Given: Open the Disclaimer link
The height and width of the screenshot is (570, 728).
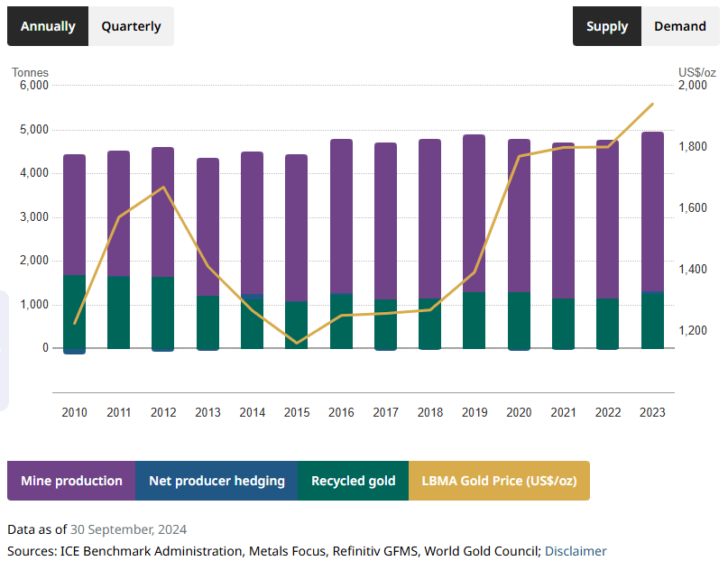Looking at the screenshot, I should [576, 551].
